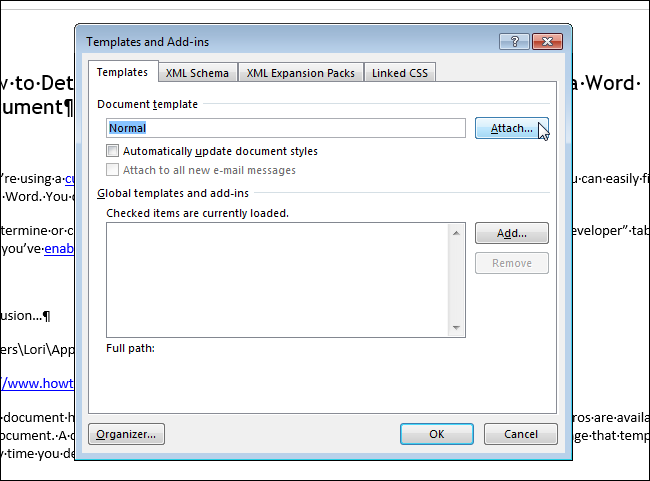Click the Add... button for global templates
The height and width of the screenshot is (481, 650).
point(512,233)
